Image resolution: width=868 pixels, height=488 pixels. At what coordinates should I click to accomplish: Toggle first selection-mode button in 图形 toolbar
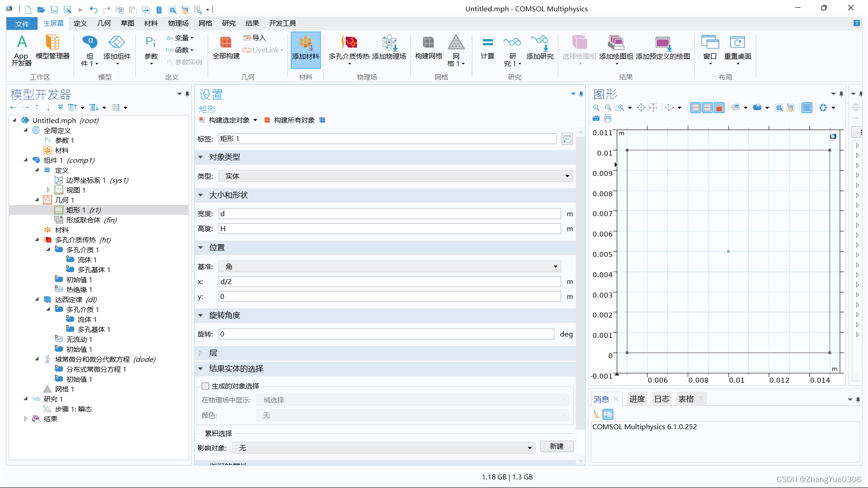pyautogui.click(x=696, y=108)
